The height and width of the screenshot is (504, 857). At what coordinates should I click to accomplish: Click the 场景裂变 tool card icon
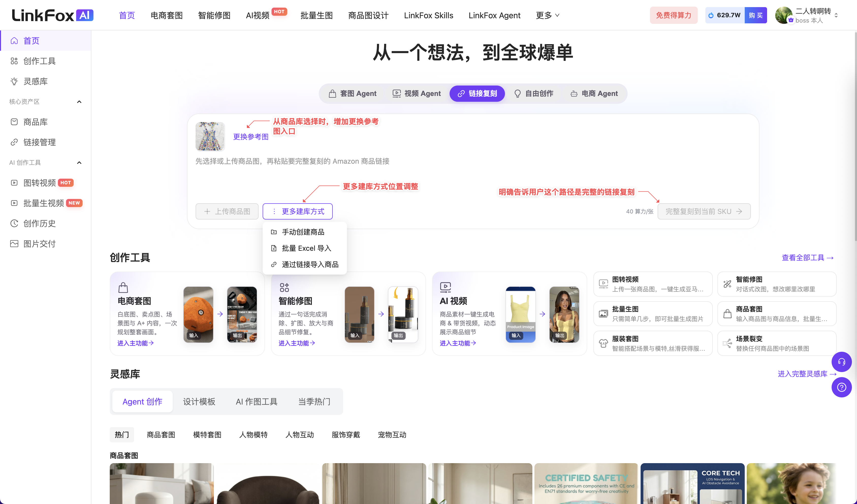tap(727, 343)
